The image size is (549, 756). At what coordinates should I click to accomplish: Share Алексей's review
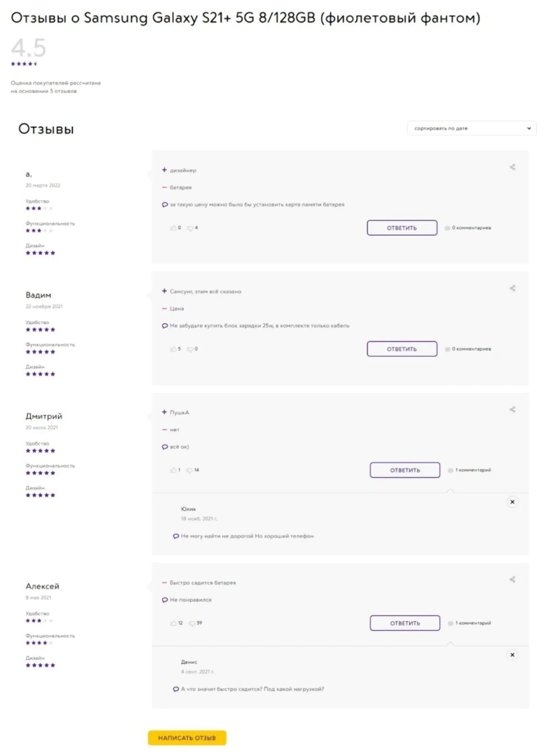coord(512,579)
